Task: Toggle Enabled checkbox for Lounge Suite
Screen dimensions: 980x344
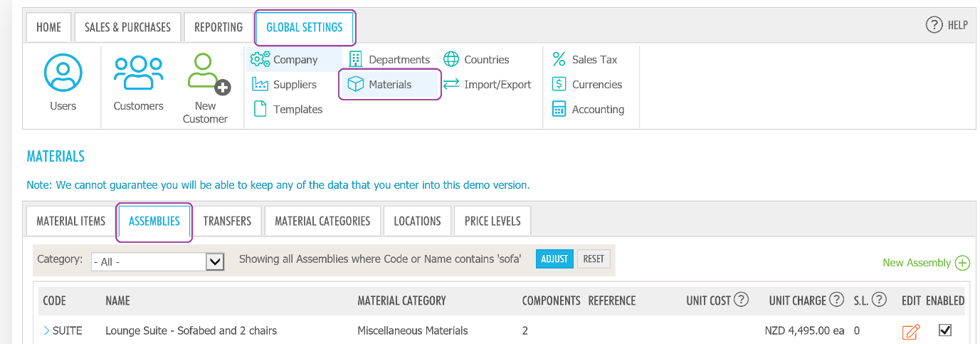Action: [x=945, y=330]
